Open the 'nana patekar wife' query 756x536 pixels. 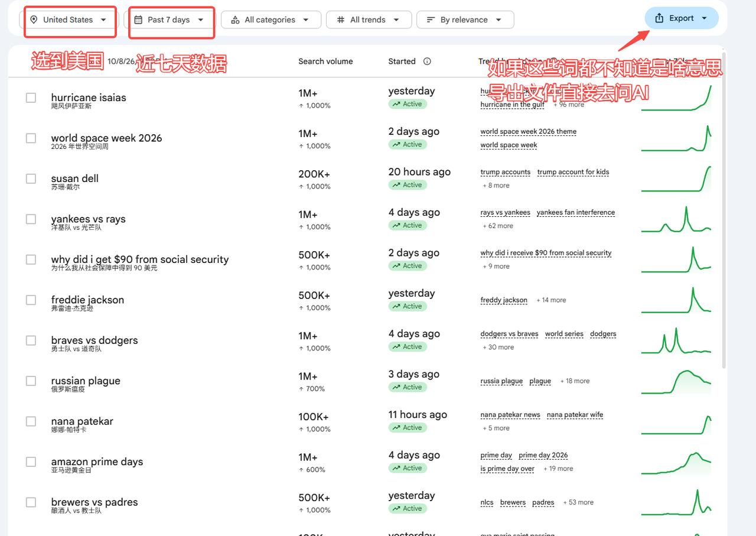pos(575,415)
